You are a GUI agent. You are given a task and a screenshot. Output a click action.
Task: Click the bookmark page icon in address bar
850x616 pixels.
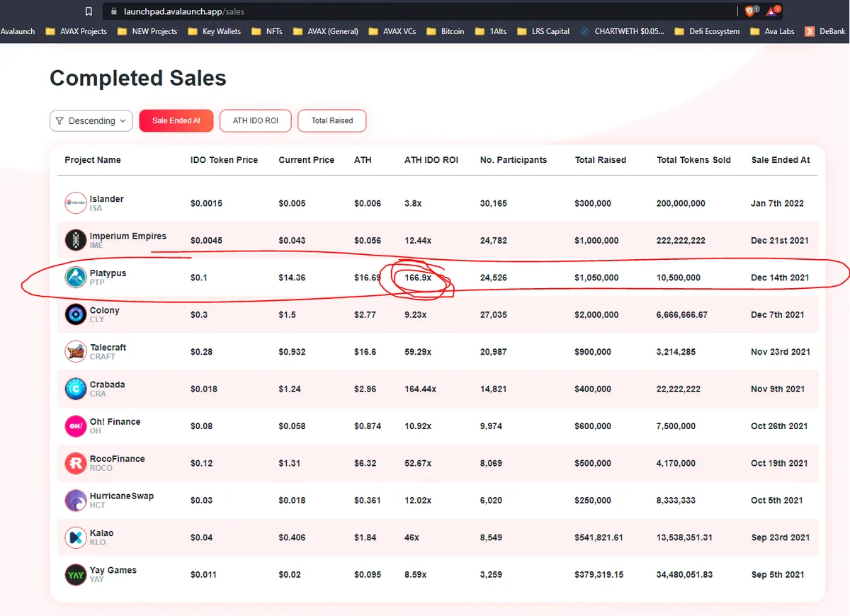[x=89, y=11]
